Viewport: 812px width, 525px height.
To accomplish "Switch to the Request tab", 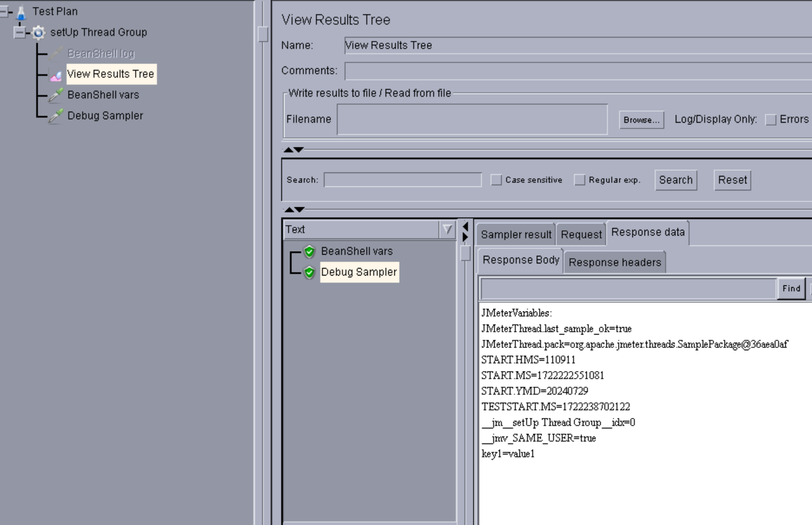I will (x=581, y=234).
